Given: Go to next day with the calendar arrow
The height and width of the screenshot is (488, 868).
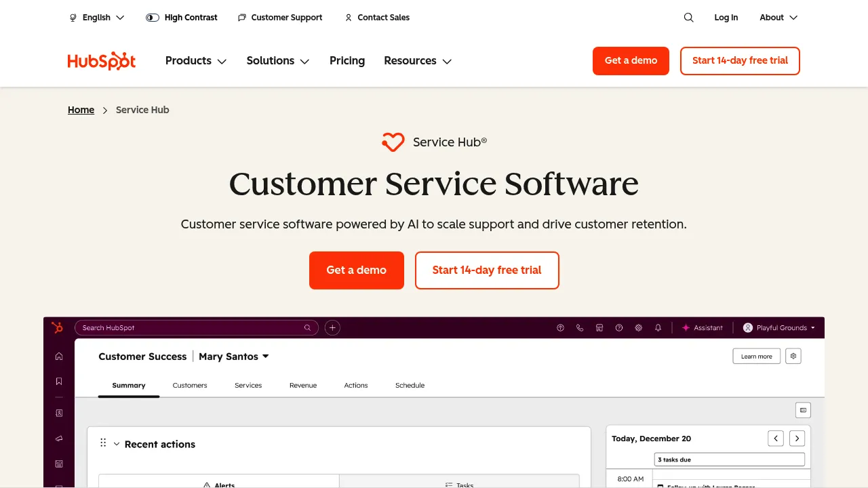Looking at the screenshot, I should (x=797, y=439).
